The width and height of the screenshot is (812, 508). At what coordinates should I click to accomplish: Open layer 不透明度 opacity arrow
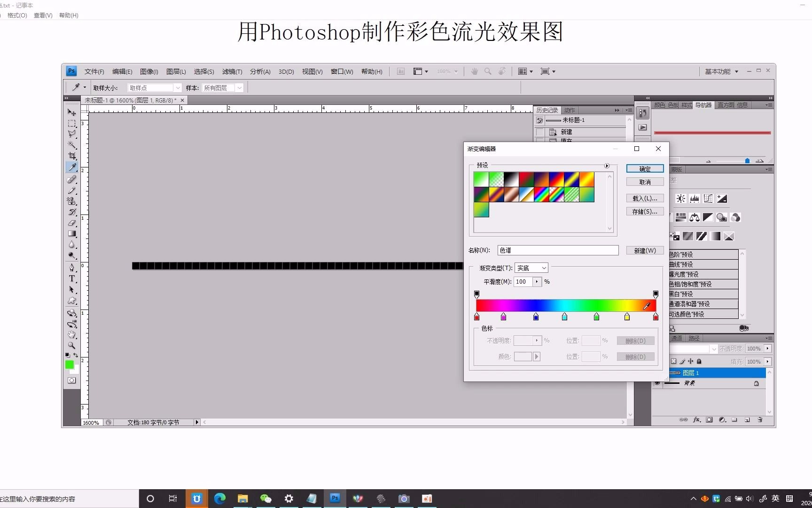coord(767,349)
